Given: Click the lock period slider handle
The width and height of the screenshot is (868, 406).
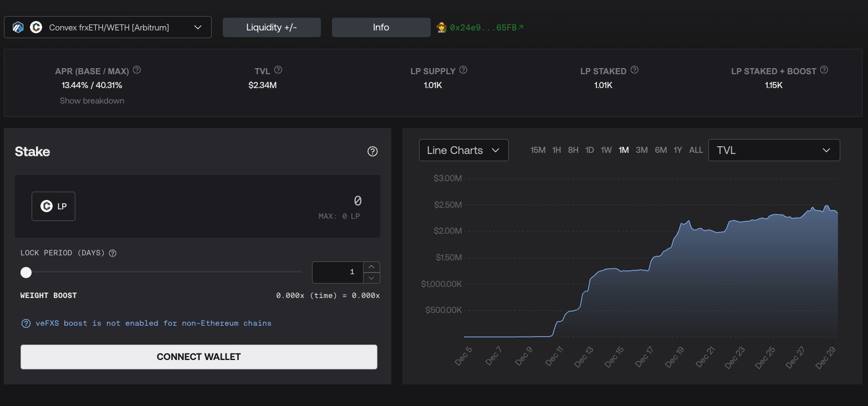Looking at the screenshot, I should pyautogui.click(x=26, y=272).
